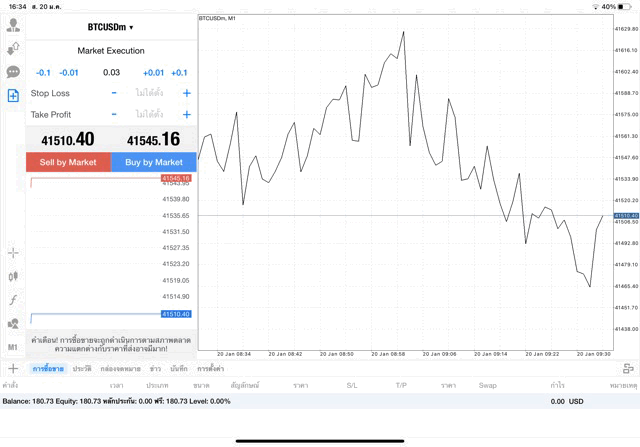
Task: Open the objects shapes icon
Action: click(13, 324)
